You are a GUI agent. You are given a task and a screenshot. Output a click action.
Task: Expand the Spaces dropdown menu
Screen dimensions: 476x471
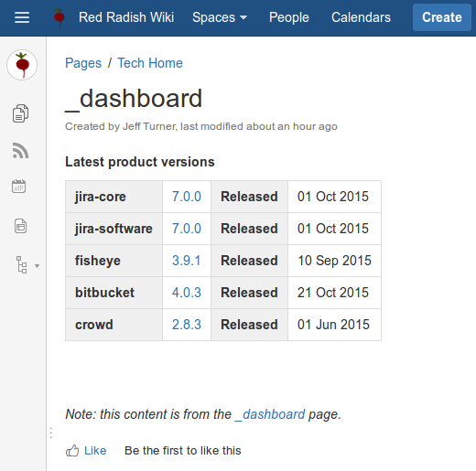(220, 17)
